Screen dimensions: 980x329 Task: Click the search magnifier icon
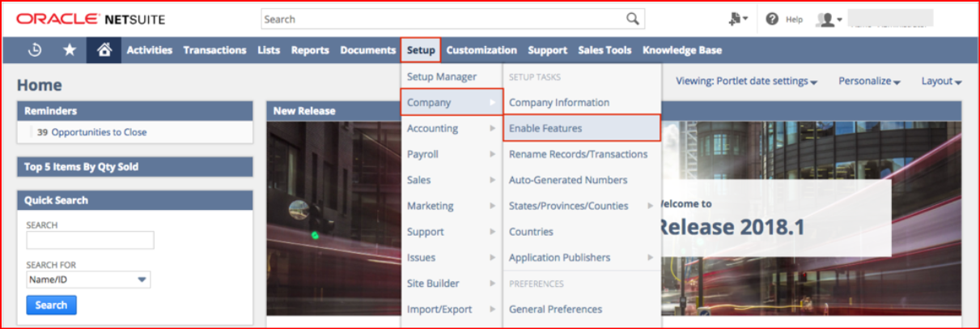coord(633,19)
